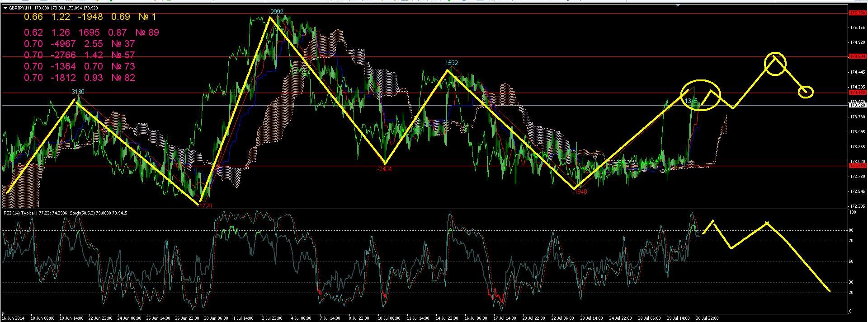Click the large yellow ellipse near current price
Screen dimensions: 868x322
pyautogui.click(x=701, y=95)
